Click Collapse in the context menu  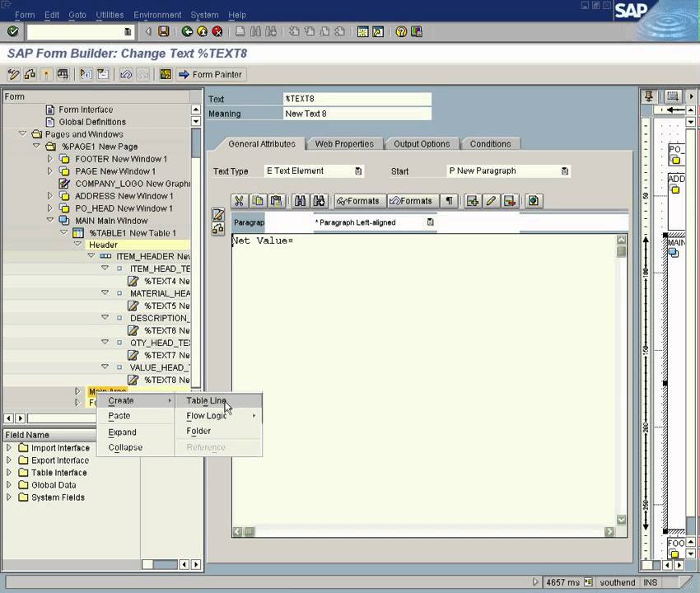tap(135, 447)
